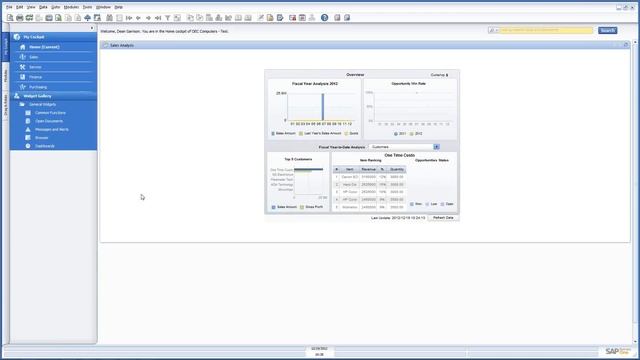Click the main vertical scrollbar

(x=635, y=192)
